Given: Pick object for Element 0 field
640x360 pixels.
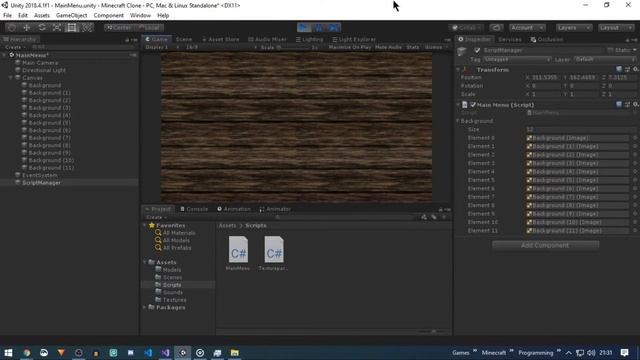Looking at the screenshot, I should (x=635, y=138).
